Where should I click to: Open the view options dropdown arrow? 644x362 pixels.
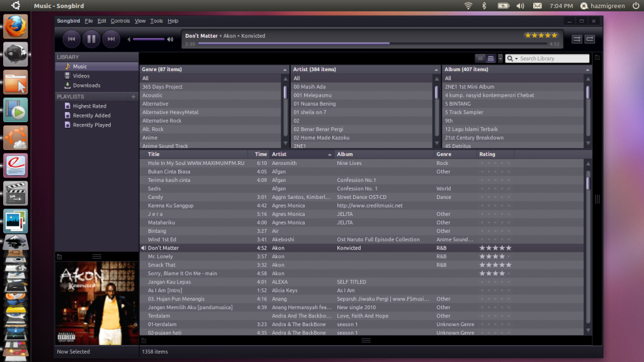click(x=500, y=59)
